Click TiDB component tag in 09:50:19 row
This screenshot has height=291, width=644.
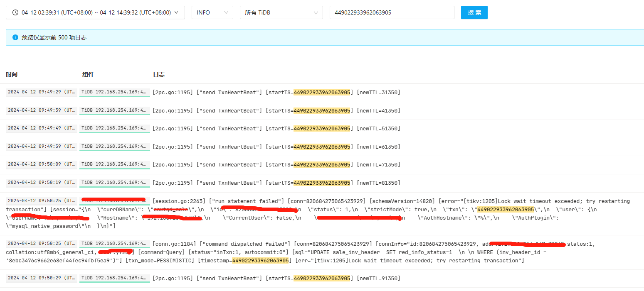114,183
